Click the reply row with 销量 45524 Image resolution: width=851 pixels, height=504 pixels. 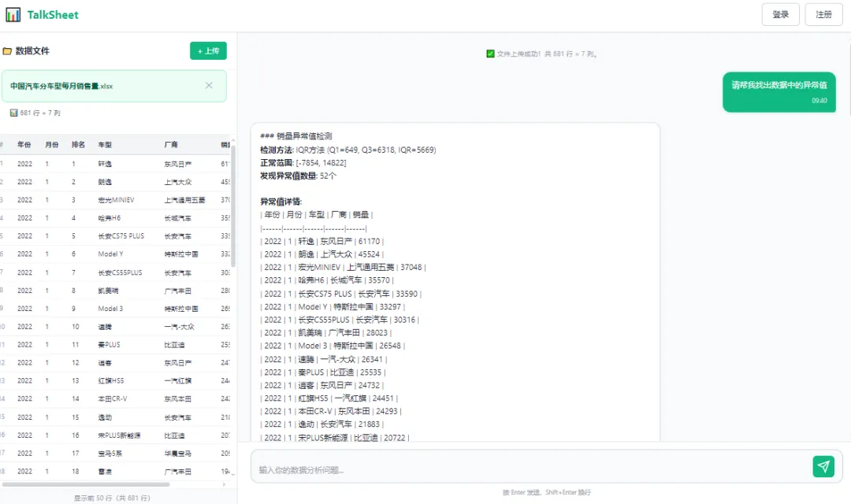[321, 254]
